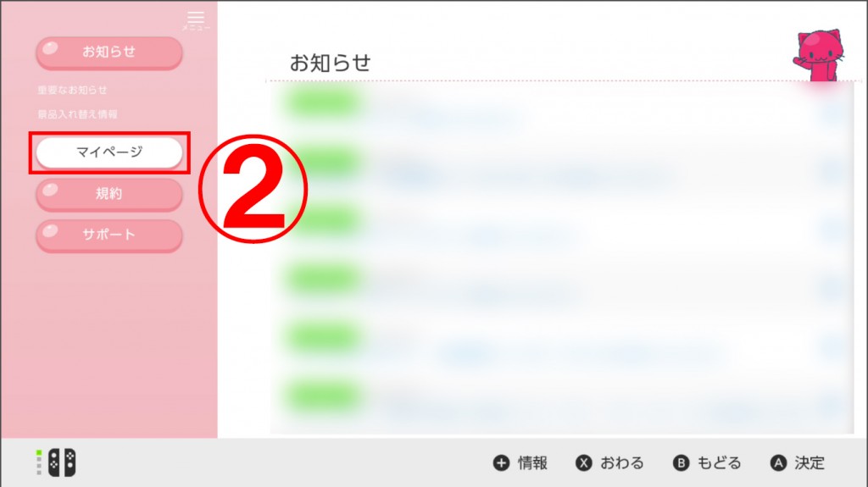Open the second blurred notice entry
868x487 pixels.
point(562,164)
